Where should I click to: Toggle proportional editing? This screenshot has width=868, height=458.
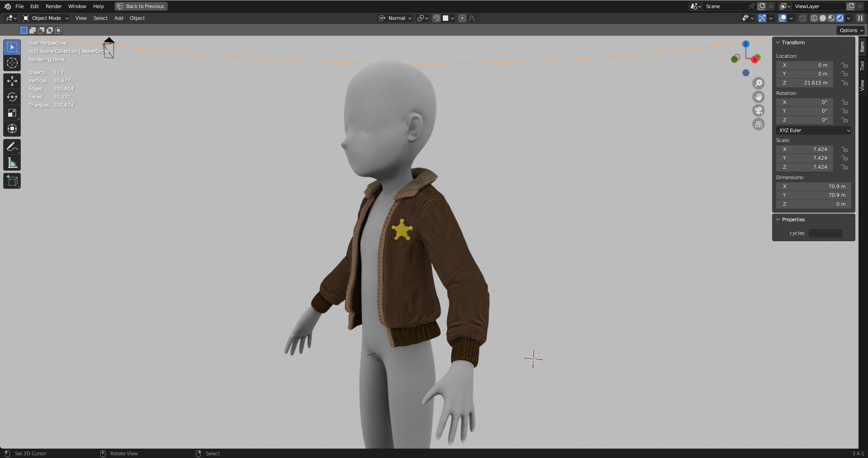pyautogui.click(x=462, y=18)
